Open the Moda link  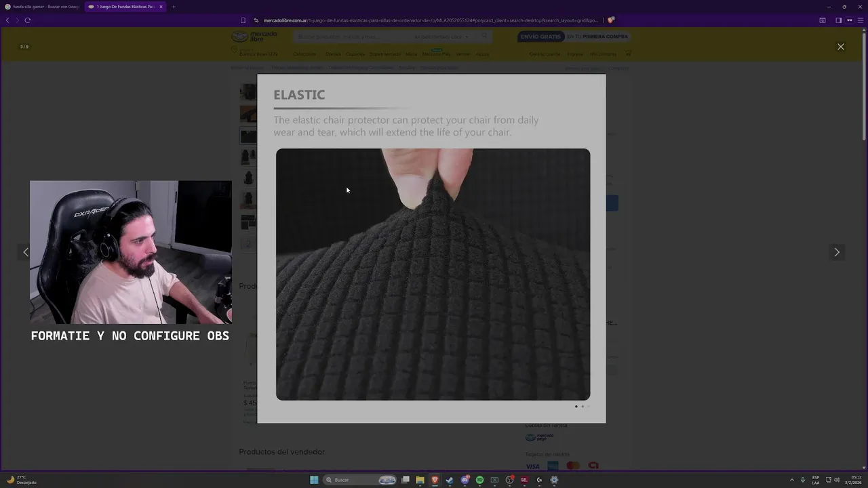pos(412,54)
